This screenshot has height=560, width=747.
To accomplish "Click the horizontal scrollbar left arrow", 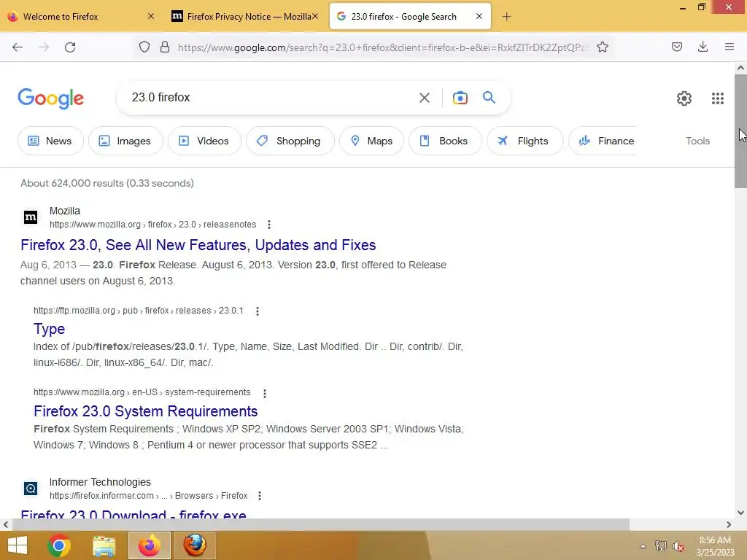I will pos(6,524).
